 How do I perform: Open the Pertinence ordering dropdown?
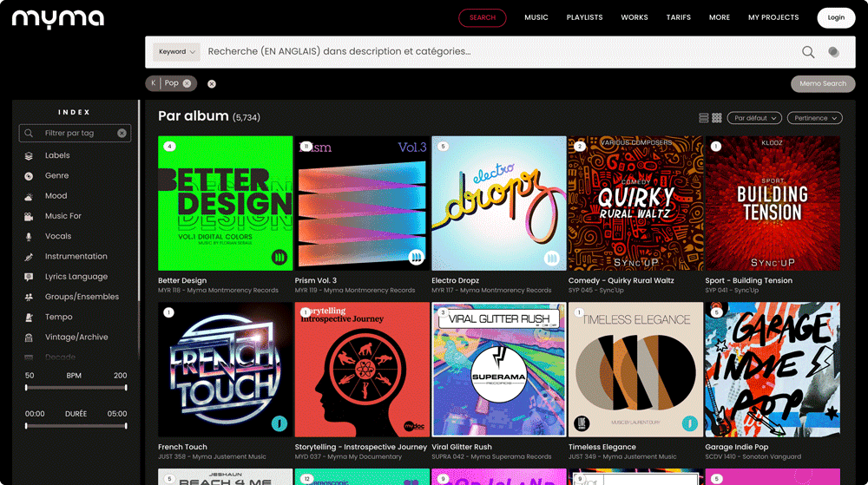click(x=815, y=118)
